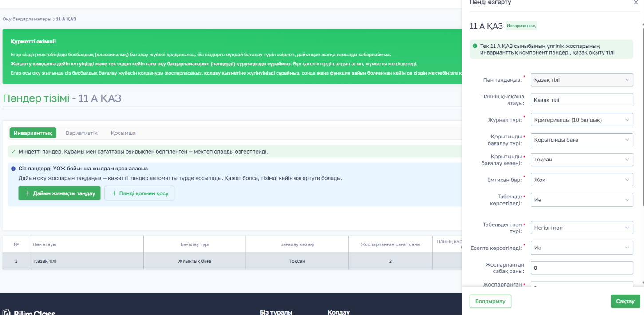The image size is (644, 315).
Task: Click the Біз туралы footer heading
Action: 276,312
